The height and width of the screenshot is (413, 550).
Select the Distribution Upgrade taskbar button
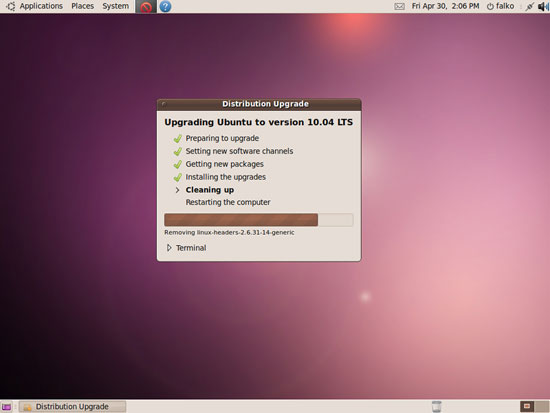point(72,407)
